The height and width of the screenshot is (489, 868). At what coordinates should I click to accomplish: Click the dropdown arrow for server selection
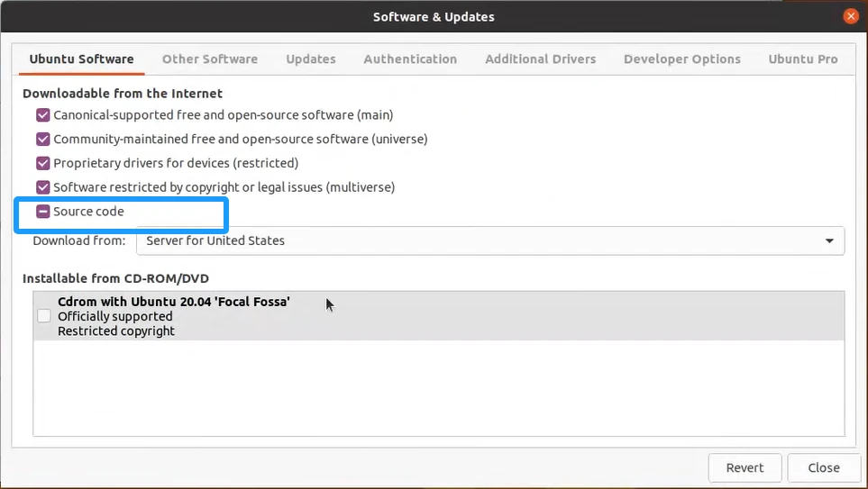[828, 240]
